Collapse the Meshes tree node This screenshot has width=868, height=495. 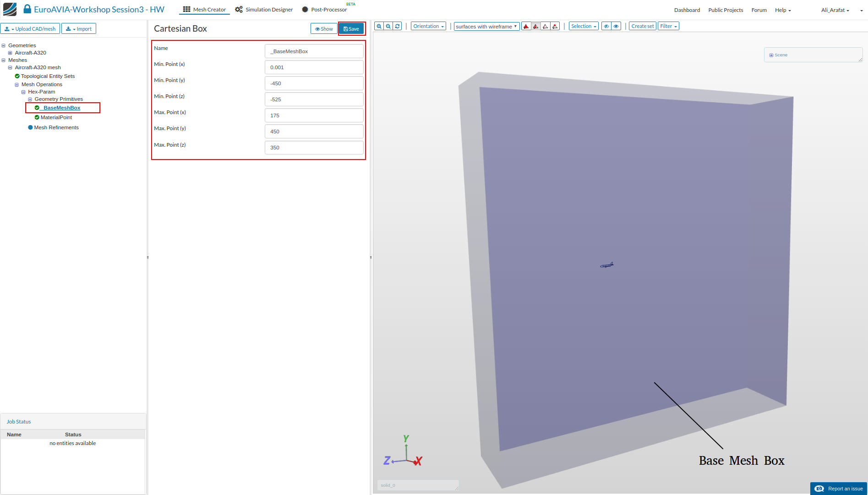[4, 60]
